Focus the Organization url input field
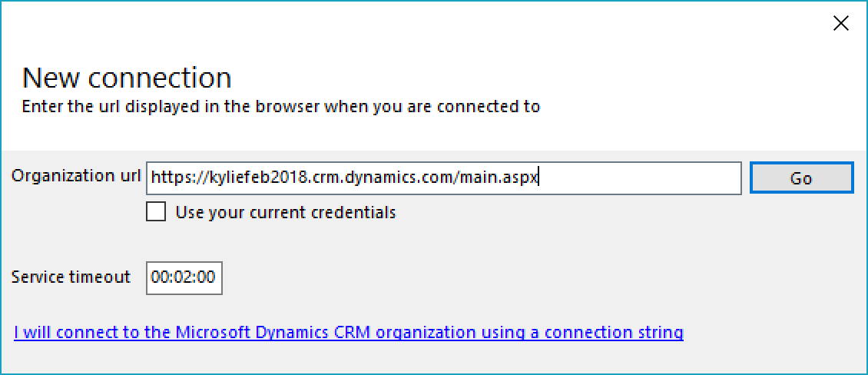 (638, 178)
